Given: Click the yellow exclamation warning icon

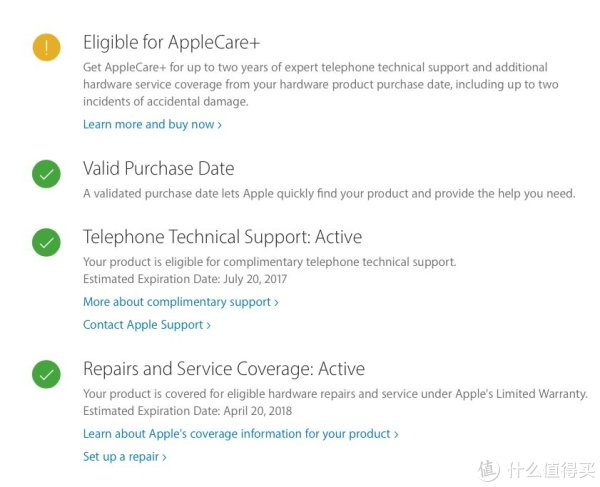Looking at the screenshot, I should 46,47.
